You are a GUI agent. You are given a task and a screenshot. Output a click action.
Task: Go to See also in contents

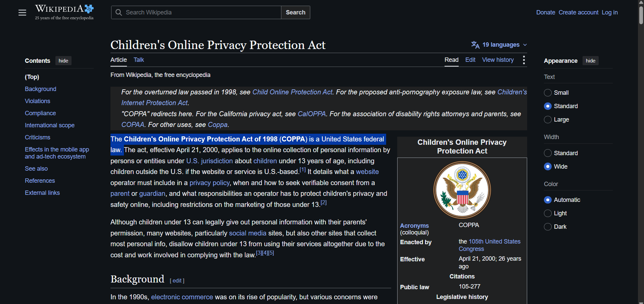[36, 169]
